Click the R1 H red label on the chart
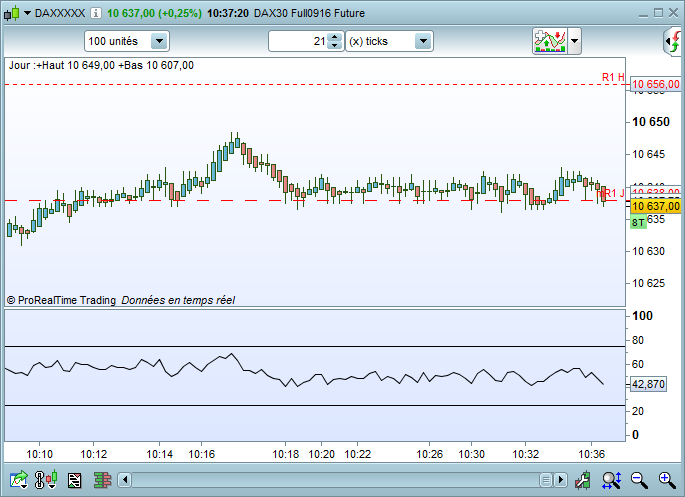 coord(613,77)
